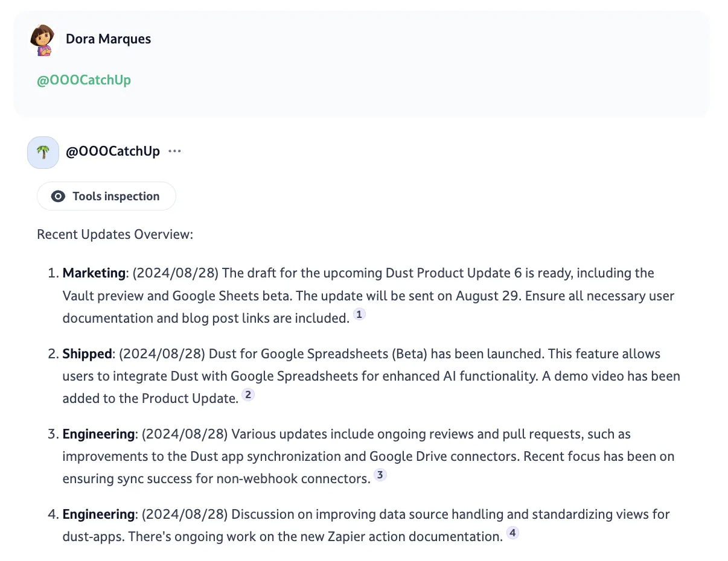Open the green @OOOCatchUp mention
Screen dimensions: 728x561
pos(84,80)
